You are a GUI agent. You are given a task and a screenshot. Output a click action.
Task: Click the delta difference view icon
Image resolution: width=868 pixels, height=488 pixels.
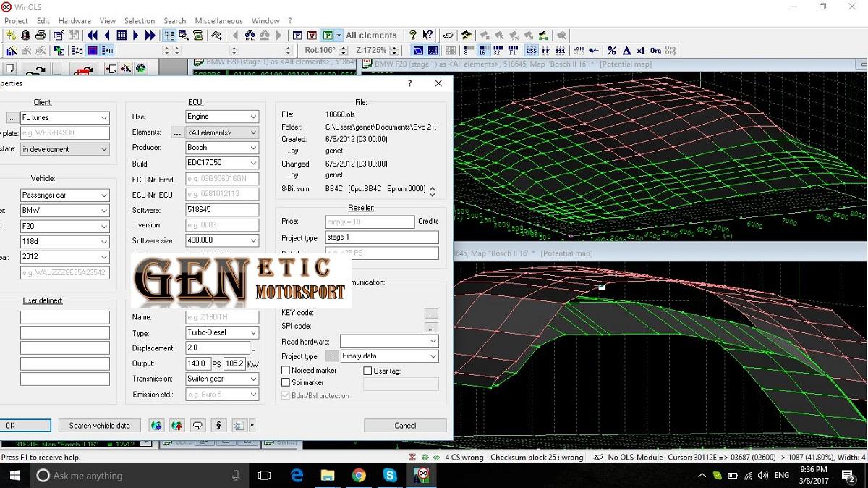(x=626, y=51)
